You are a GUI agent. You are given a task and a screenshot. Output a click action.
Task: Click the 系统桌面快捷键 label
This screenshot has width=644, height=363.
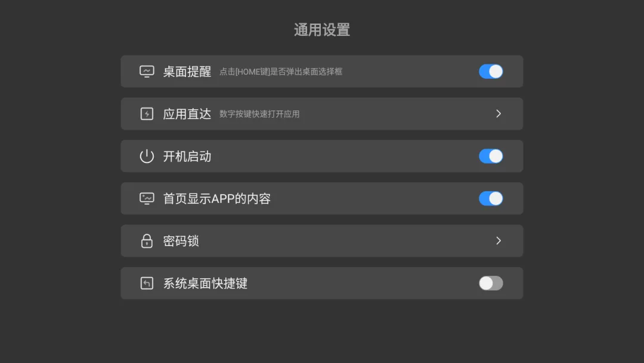coord(205,284)
